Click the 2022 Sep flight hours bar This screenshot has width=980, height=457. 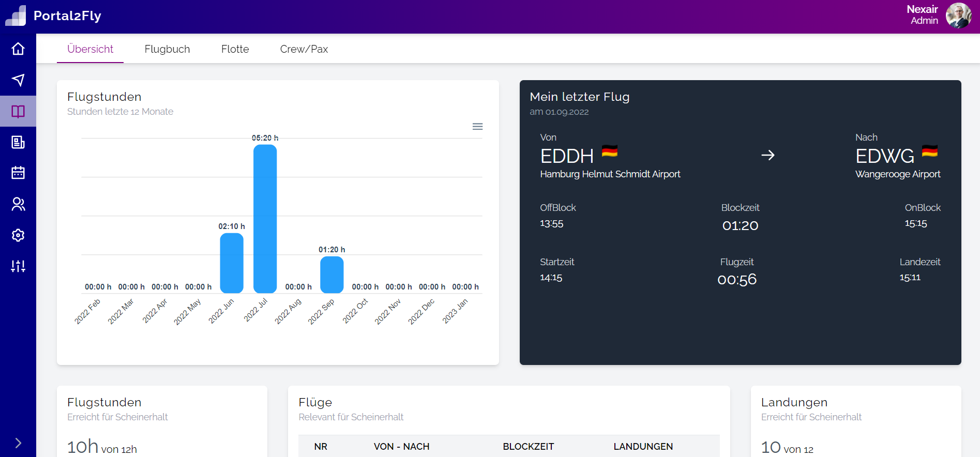[x=331, y=275]
